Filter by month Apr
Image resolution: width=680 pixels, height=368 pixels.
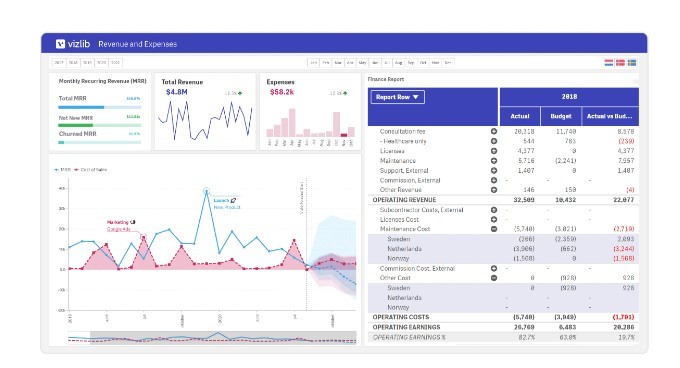(x=350, y=63)
